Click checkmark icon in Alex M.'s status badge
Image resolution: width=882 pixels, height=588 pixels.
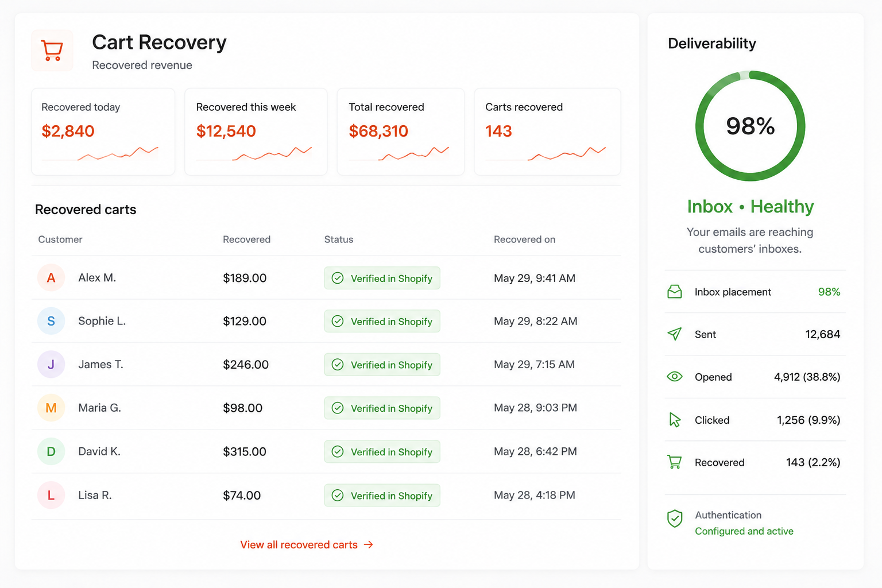point(338,278)
